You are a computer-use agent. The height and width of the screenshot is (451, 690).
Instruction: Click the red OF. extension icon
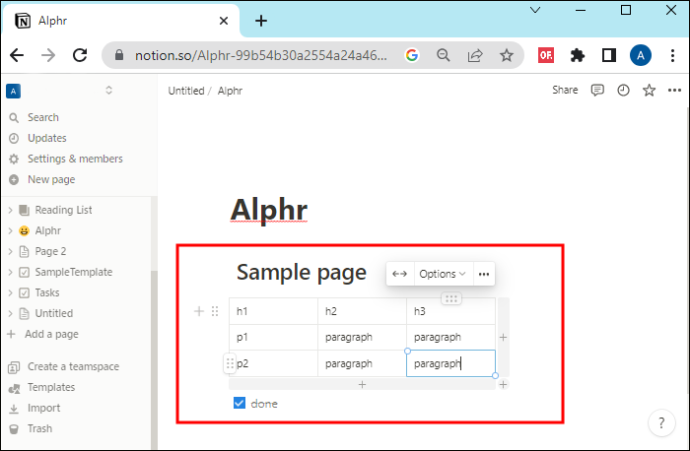point(546,55)
